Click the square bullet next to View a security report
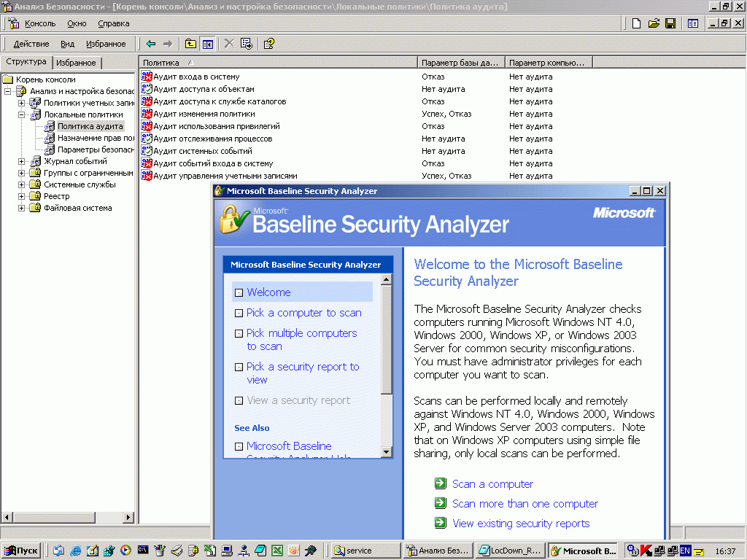747x560 pixels. click(239, 401)
